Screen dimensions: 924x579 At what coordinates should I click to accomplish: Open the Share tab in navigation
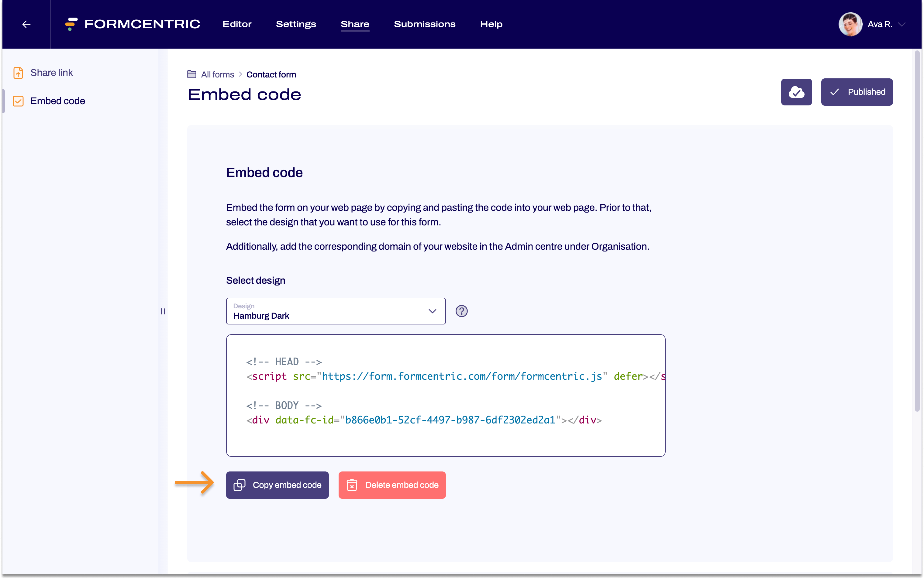tap(355, 24)
